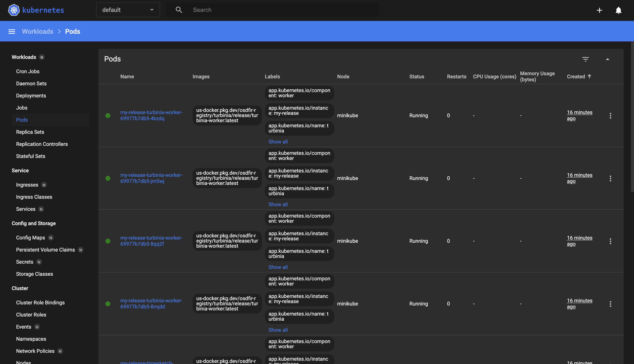The image size is (634, 364).
Task: Open Daemon Sets in sidebar
Action: point(31,83)
